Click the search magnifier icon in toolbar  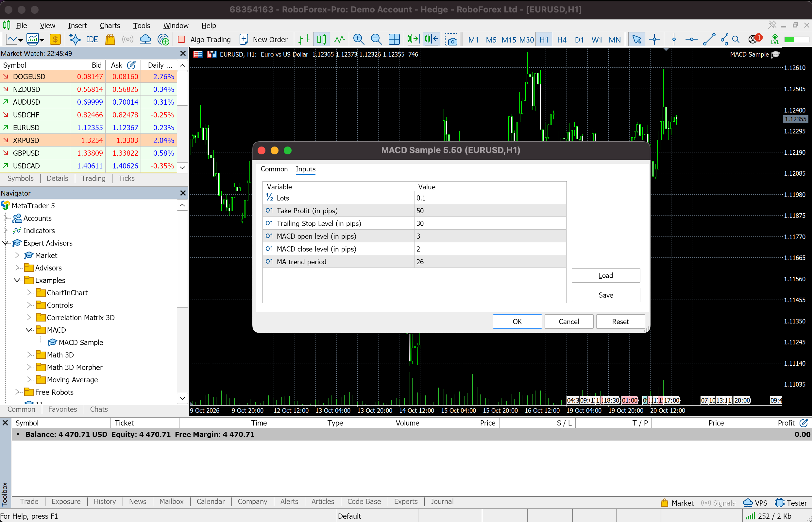point(736,40)
